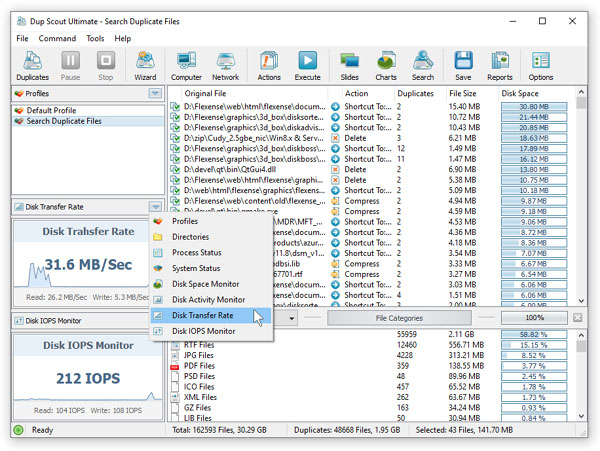Open the Command menu
Image resolution: width=600 pixels, height=451 pixels.
point(57,39)
